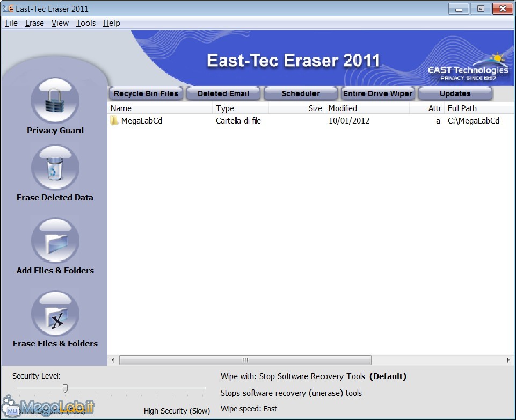Open the View menu

(x=60, y=23)
